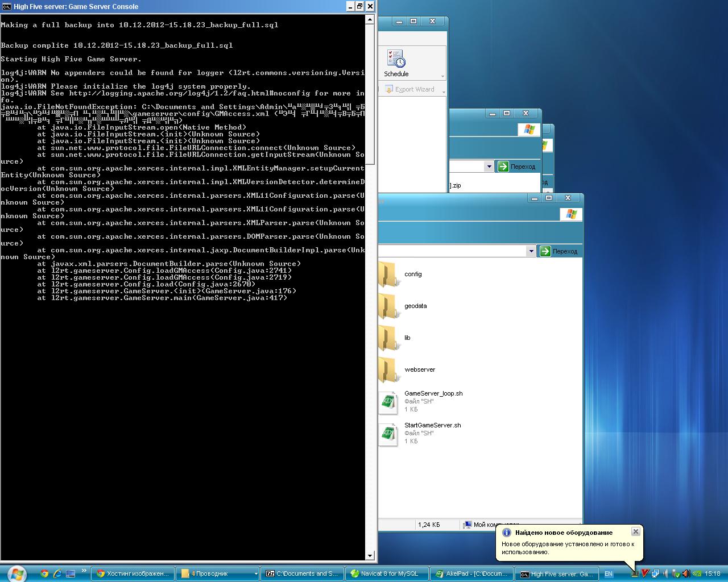This screenshot has height=582, width=728.
Task: Maximize the Game Server Console window
Action: coord(359,6)
